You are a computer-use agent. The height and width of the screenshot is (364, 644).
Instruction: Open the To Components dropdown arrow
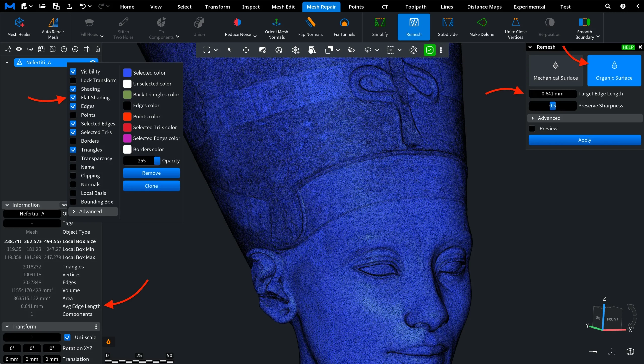(178, 37)
